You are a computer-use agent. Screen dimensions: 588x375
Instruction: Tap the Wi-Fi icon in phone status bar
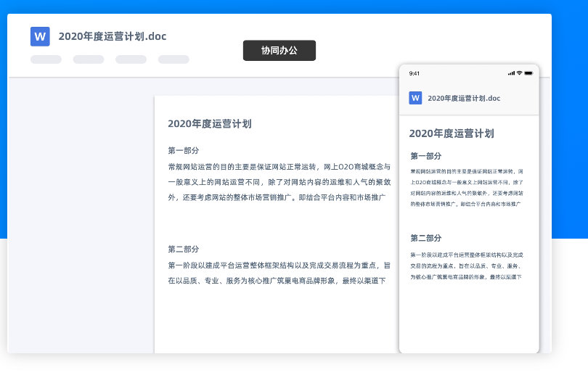click(x=519, y=73)
